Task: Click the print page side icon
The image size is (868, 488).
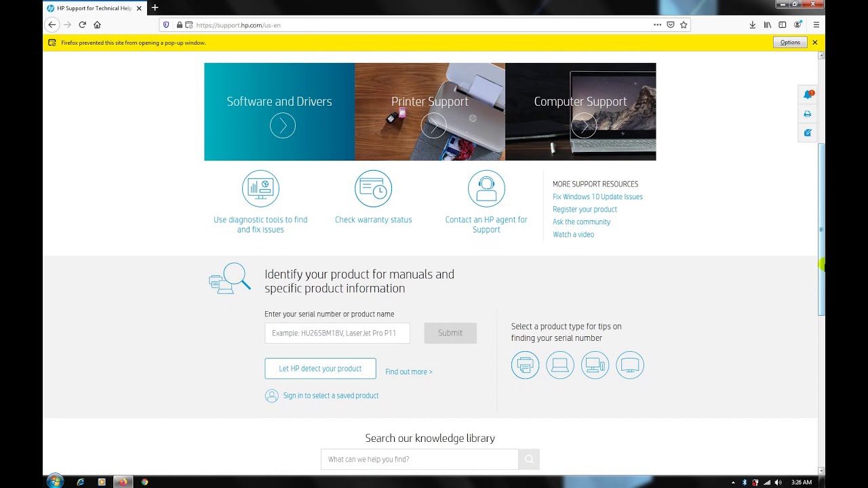Action: pyautogui.click(x=808, y=114)
